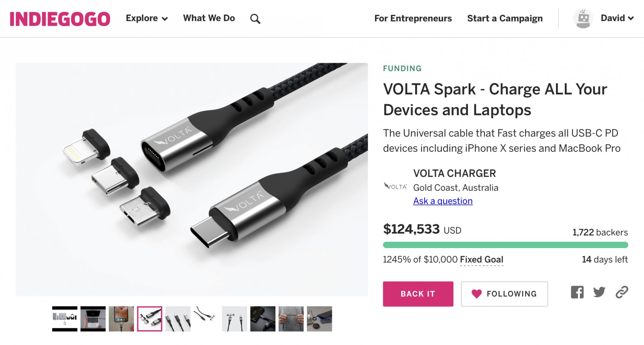Copy campaign link via chain icon
Screen dimensions: 644x345
622,292
